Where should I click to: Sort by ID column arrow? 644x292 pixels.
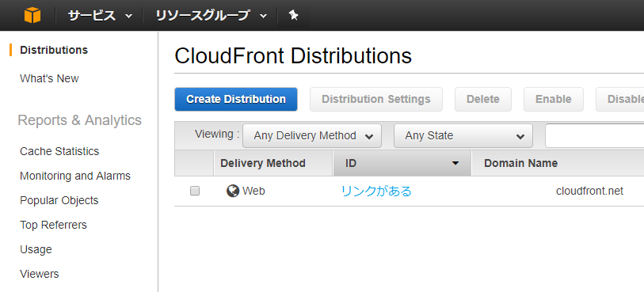[x=455, y=163]
